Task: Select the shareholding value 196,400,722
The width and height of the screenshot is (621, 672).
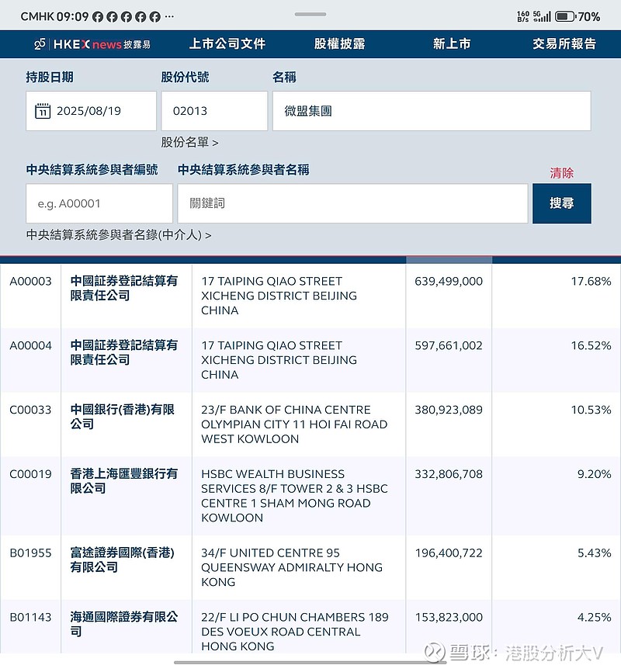Action: tap(449, 552)
